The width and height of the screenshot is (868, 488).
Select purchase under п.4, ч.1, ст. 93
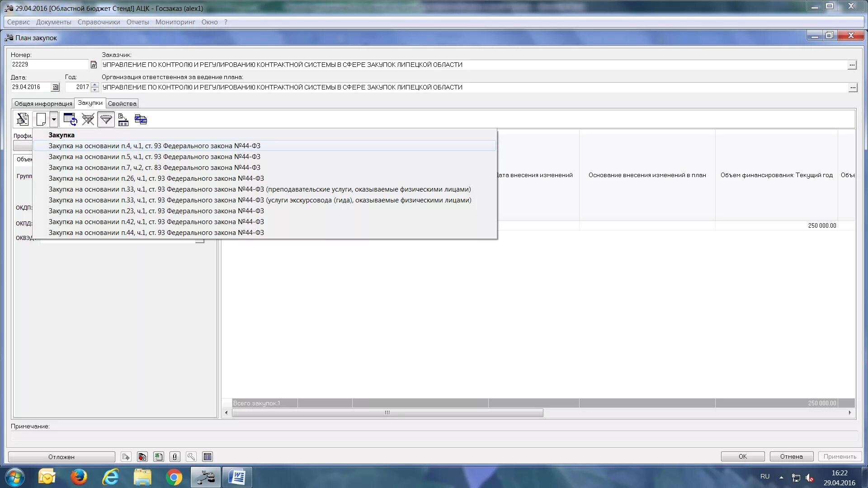click(x=154, y=146)
